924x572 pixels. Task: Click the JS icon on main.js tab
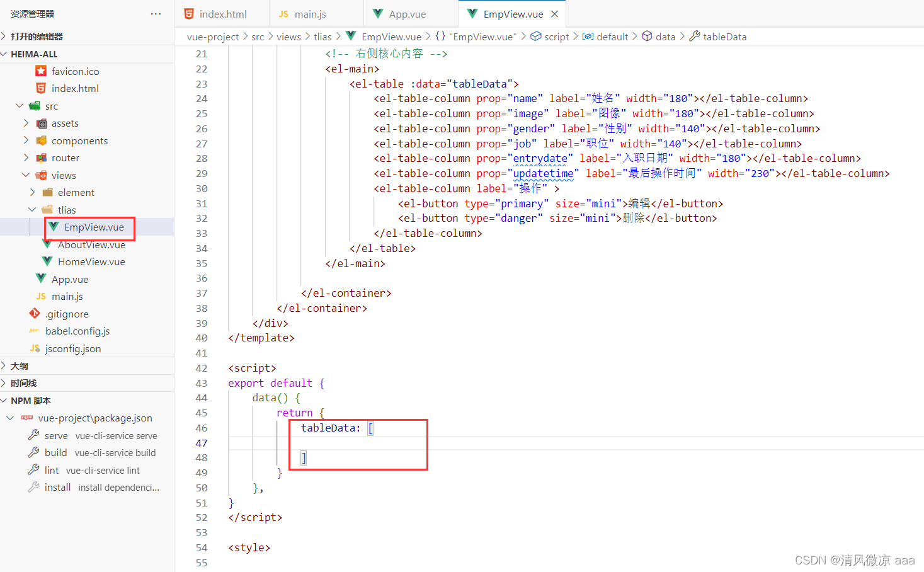(x=283, y=14)
